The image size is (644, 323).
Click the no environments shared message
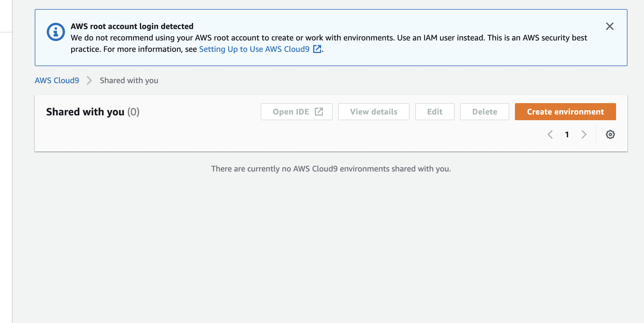[x=331, y=169]
